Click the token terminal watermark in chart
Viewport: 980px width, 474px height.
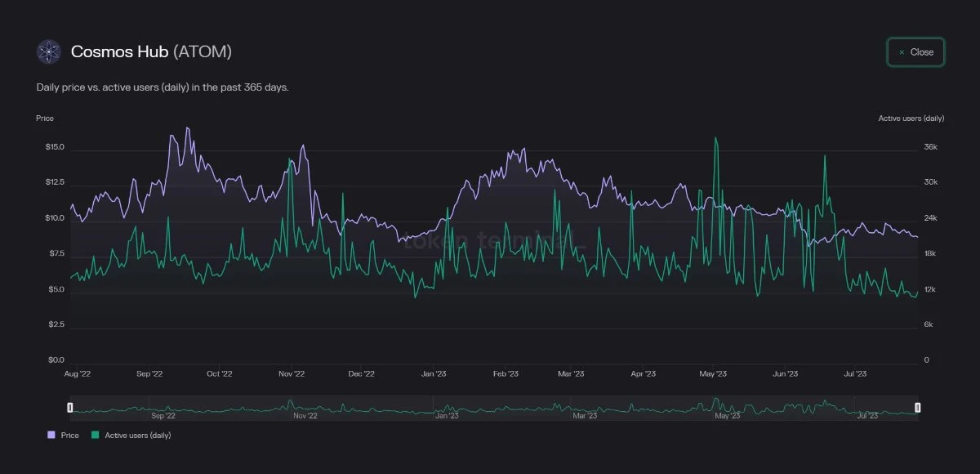click(x=493, y=241)
